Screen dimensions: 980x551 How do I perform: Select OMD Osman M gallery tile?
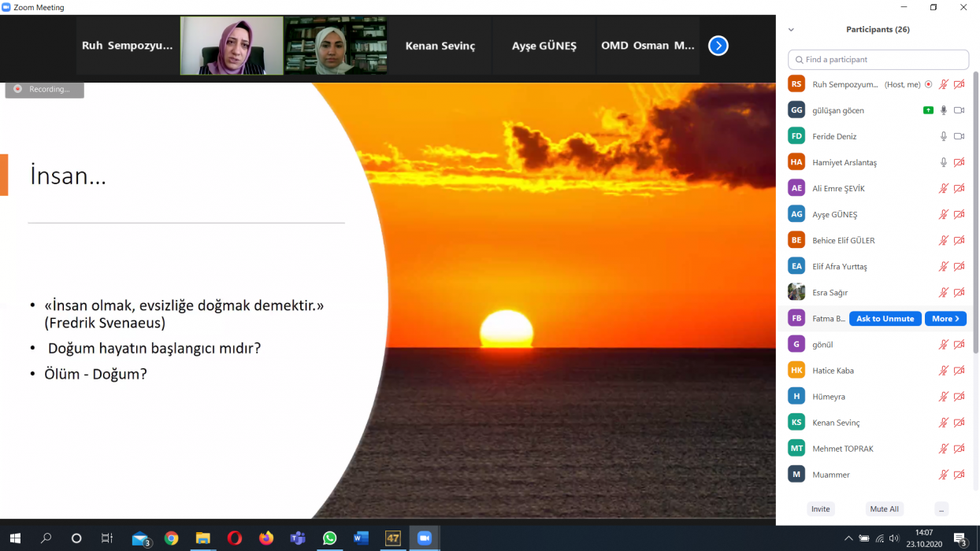(648, 46)
